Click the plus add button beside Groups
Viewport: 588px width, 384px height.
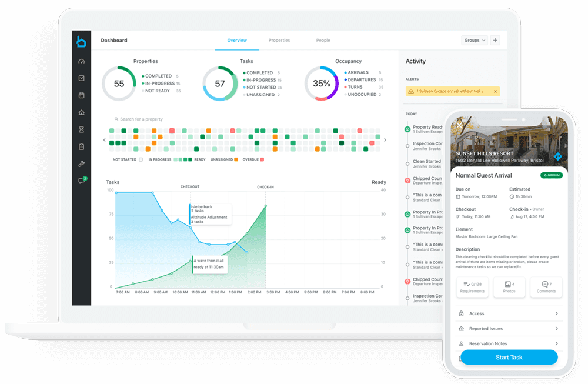tap(495, 41)
